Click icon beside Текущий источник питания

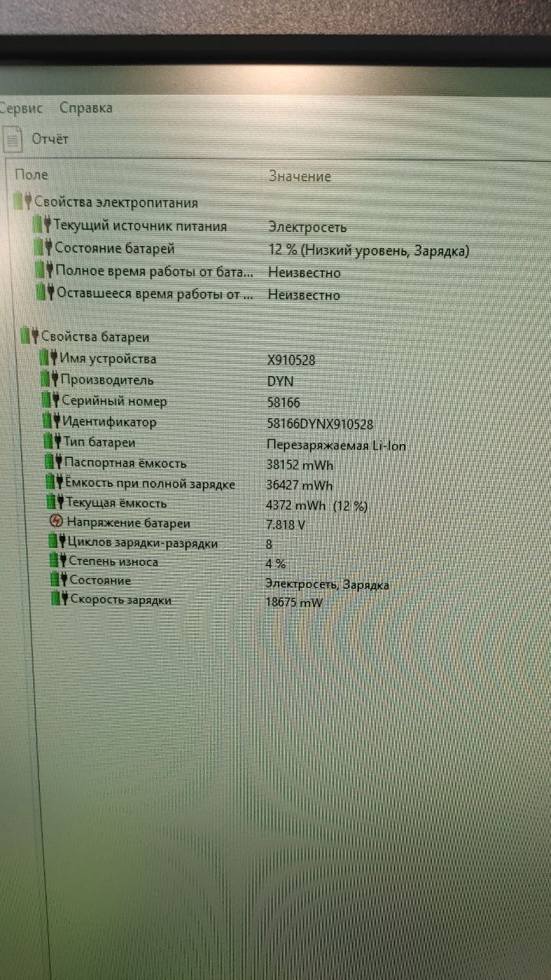[x=42, y=226]
